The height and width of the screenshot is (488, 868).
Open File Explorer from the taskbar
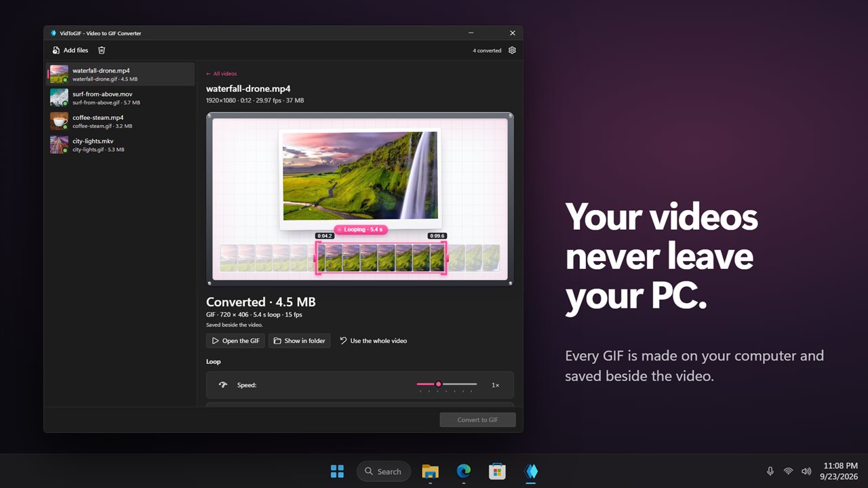tap(430, 472)
